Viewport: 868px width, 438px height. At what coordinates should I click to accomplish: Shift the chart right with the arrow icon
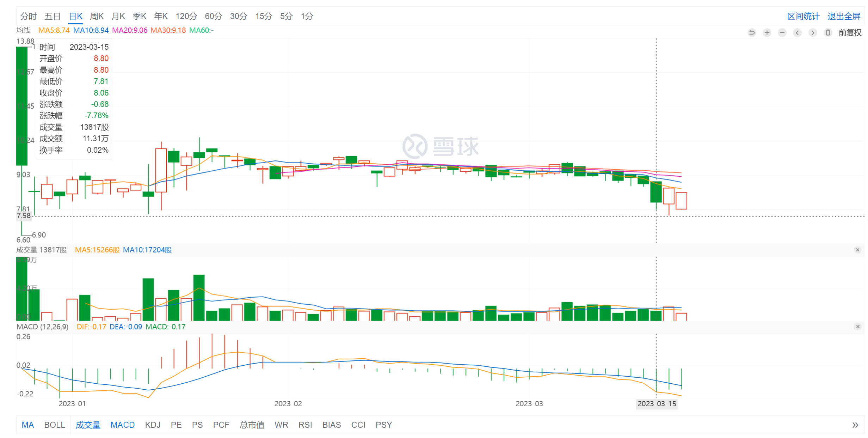pyautogui.click(x=813, y=33)
